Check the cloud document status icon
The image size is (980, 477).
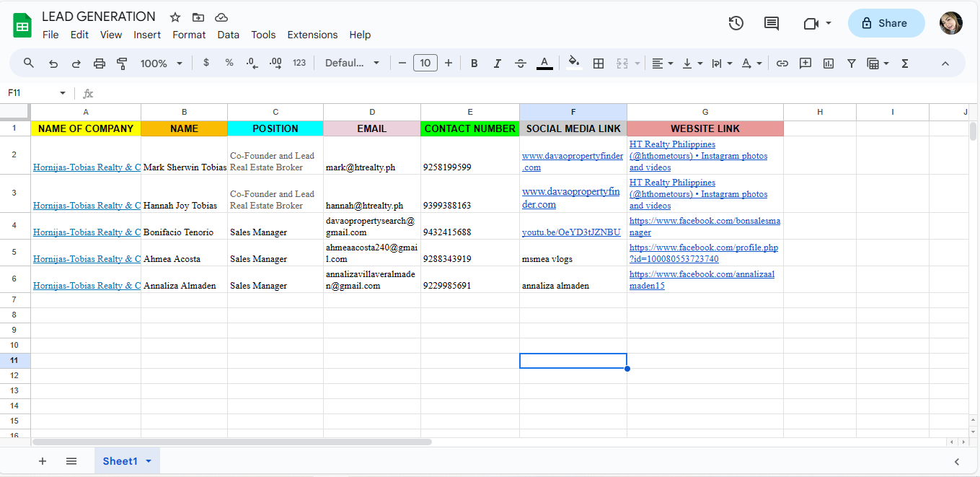click(x=221, y=17)
